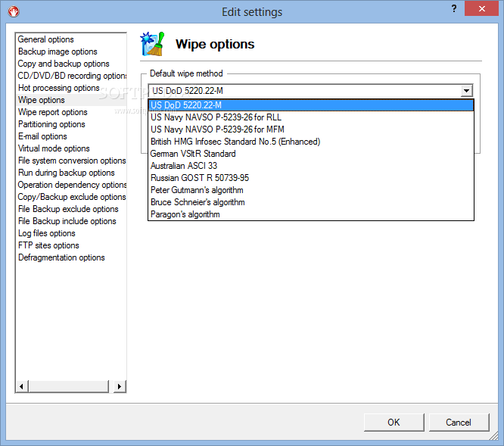The width and height of the screenshot is (504, 446).
Task: Click the help question mark button
Action: click(x=454, y=8)
